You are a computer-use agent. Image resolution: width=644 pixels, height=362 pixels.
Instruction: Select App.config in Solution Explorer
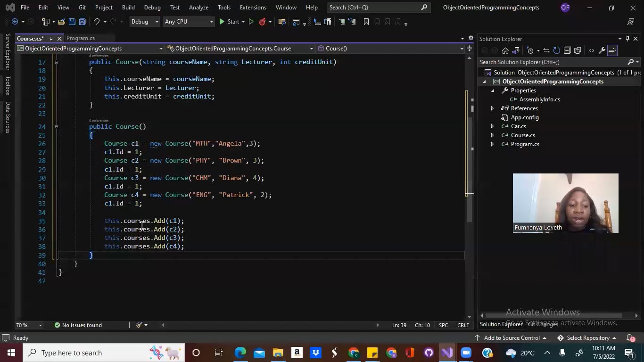tap(525, 117)
